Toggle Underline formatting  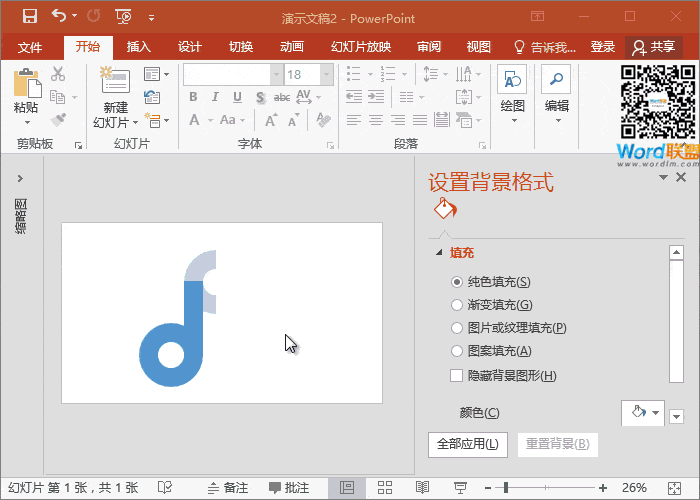coord(237,97)
